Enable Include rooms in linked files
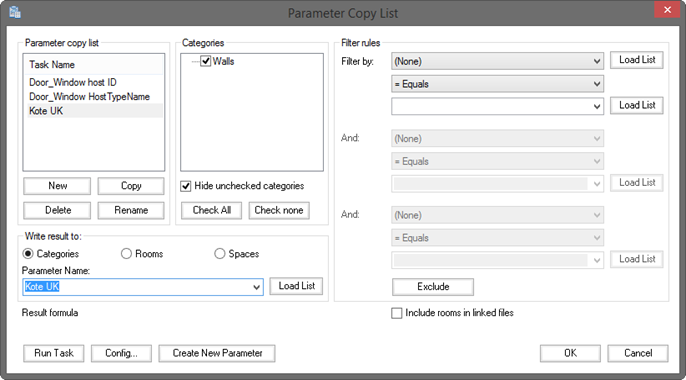The height and width of the screenshot is (380, 686). point(397,313)
